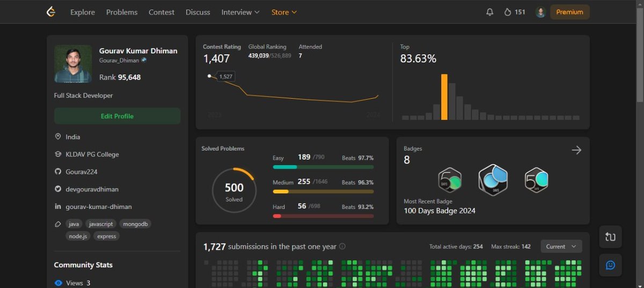Click the Twitter icon beside devgouravdhiman
644x288 pixels.
[58, 189]
